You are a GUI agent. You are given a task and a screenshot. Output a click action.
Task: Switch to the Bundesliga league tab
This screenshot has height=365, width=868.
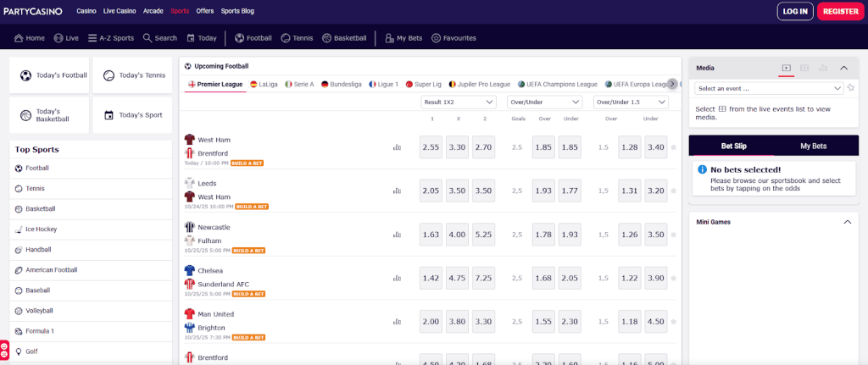click(342, 84)
